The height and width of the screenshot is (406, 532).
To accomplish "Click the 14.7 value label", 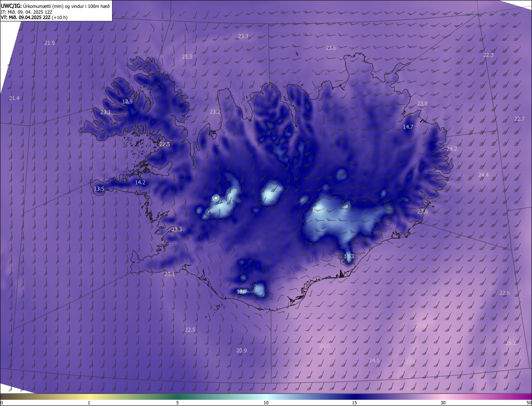I will tap(408, 127).
